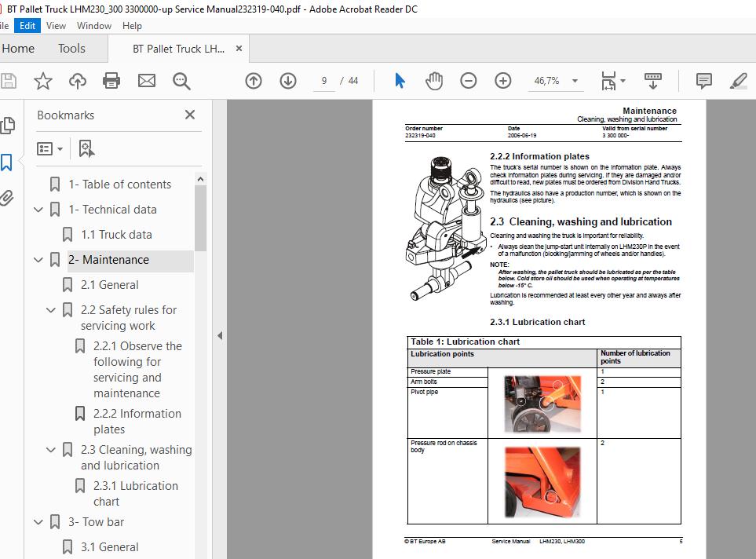Switch to the Home tab
Viewport: 756px width, 559px height.
point(18,49)
